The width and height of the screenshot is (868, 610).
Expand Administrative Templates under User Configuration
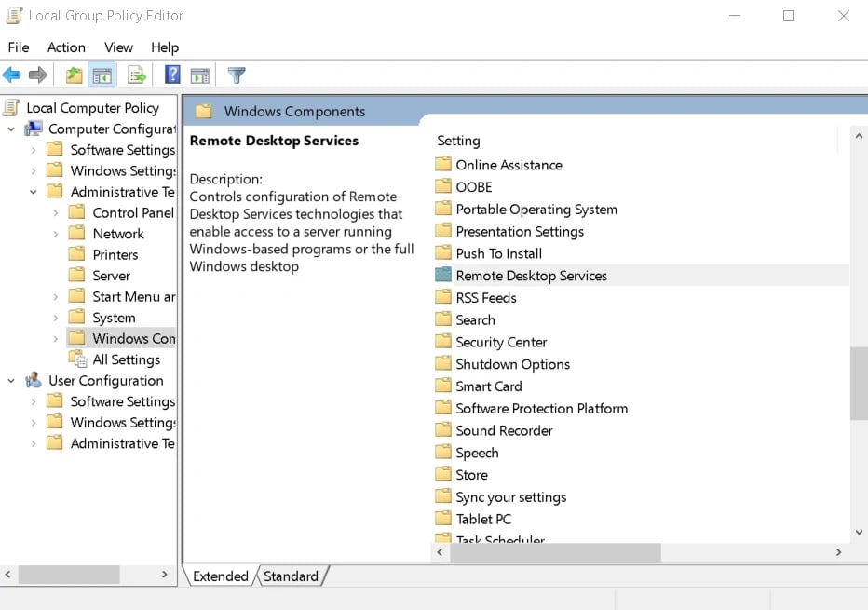34,444
